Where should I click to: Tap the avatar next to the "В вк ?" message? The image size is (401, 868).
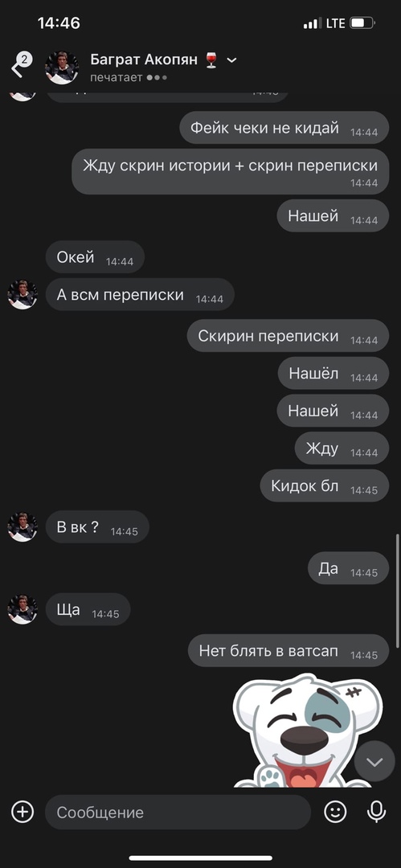(23, 527)
